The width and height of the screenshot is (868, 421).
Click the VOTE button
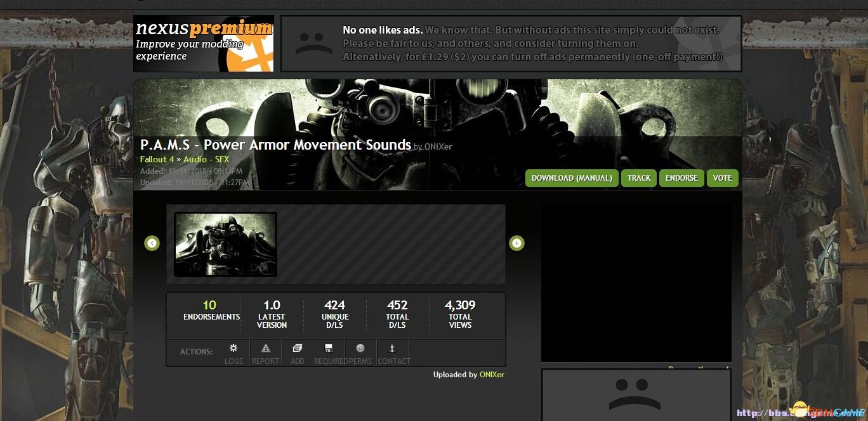click(x=723, y=178)
